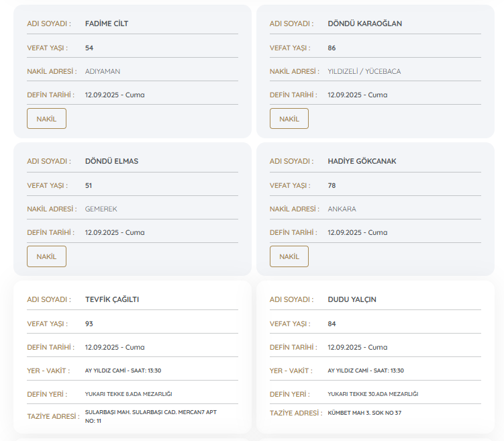This screenshot has height=441, width=504.
Task: Select the name Dudu Yalçın
Action: tap(352, 299)
